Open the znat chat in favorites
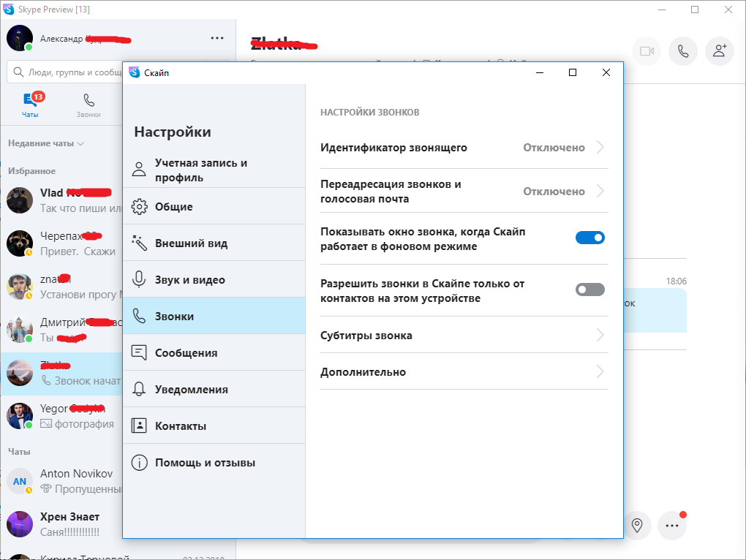Screen dimensions: 746x560 coord(62,287)
